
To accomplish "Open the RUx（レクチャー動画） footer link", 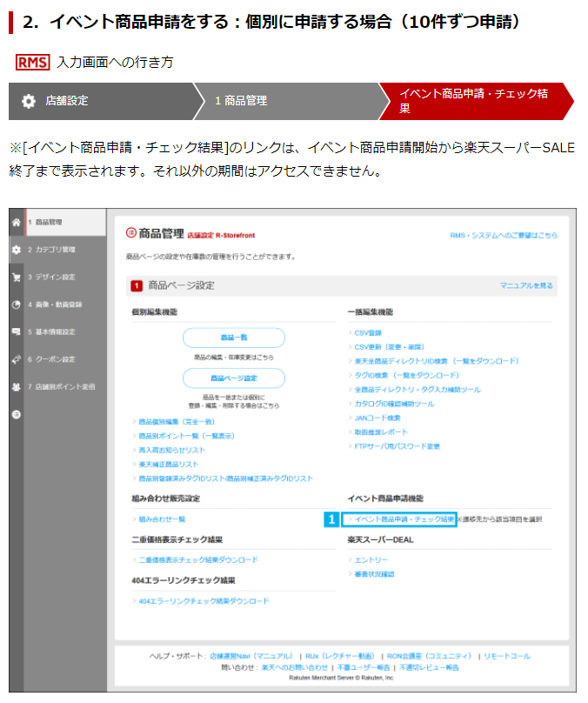I will (x=340, y=656).
